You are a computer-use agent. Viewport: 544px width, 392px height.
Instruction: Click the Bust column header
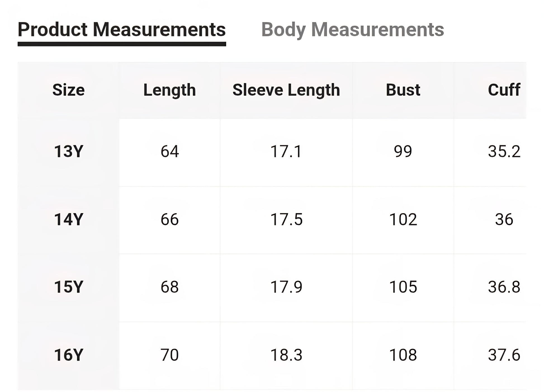[403, 90]
